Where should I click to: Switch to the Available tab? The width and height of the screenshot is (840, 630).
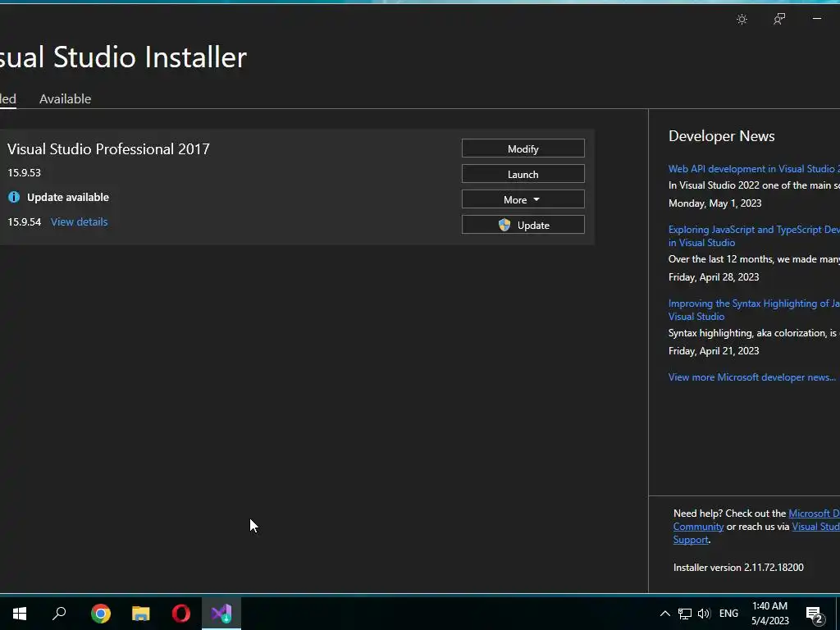click(x=66, y=98)
